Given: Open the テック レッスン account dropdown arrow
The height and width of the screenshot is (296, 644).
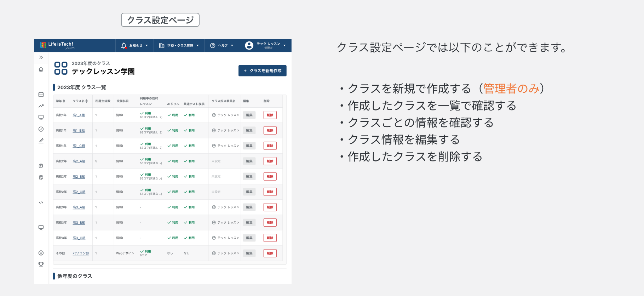Looking at the screenshot, I should (x=284, y=46).
